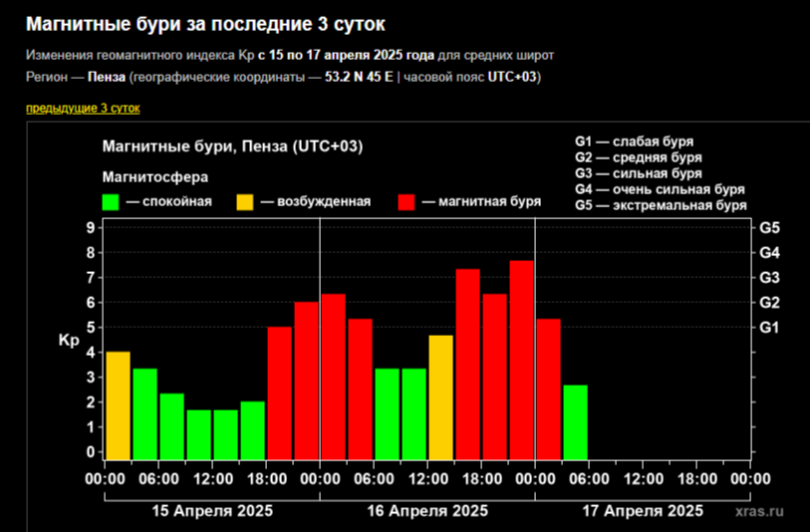Click the '16 Апреля 2025' date label
This screenshot has width=810, height=532.
tap(427, 511)
